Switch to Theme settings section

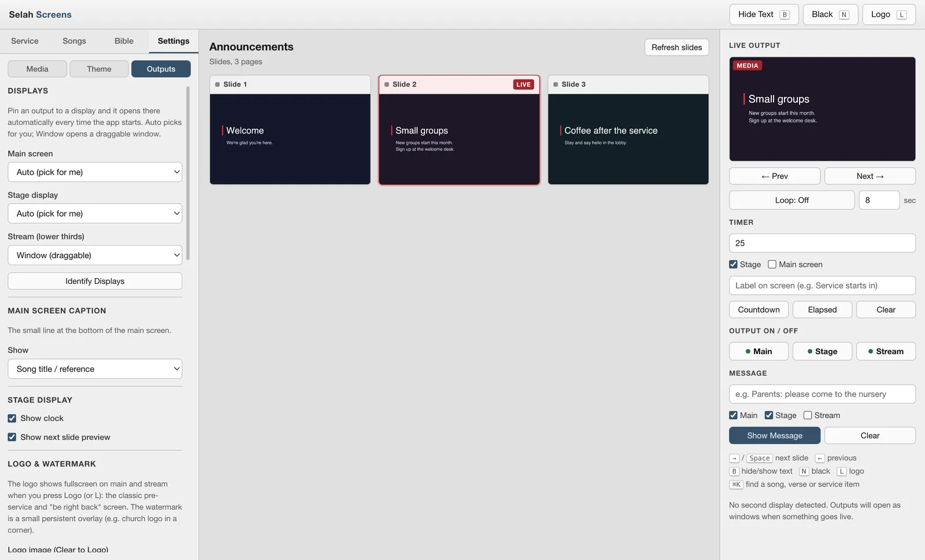99,69
